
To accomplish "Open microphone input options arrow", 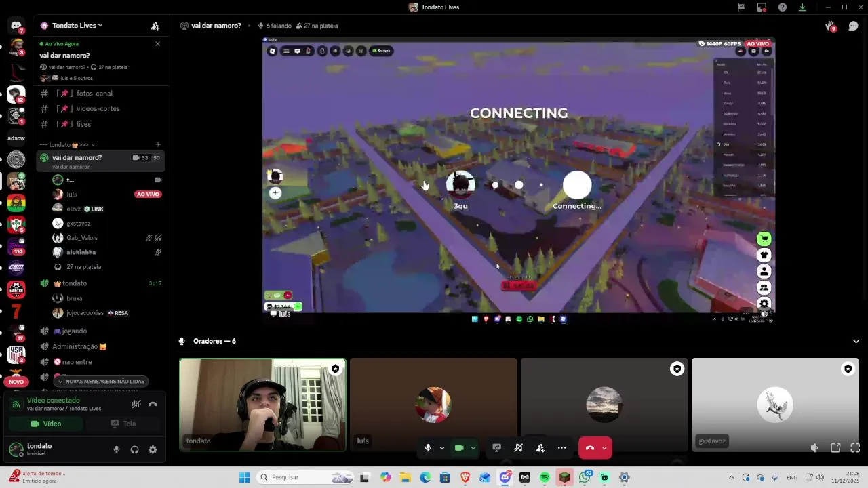I will point(442,448).
